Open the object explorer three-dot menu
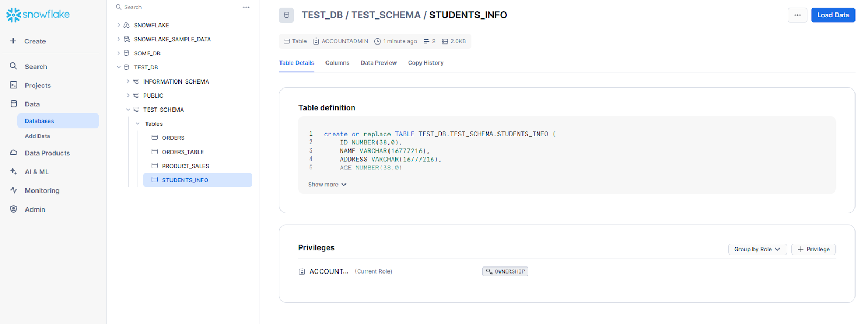868x324 pixels. click(246, 7)
